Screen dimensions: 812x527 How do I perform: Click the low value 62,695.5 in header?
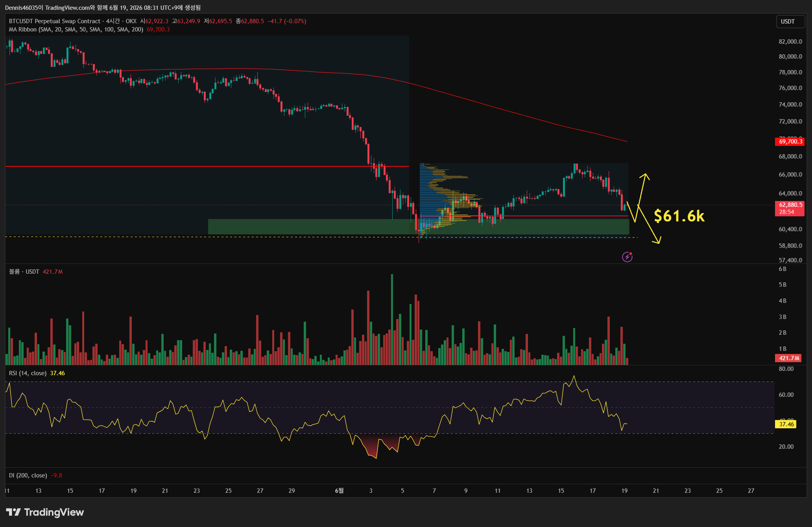tap(221, 21)
